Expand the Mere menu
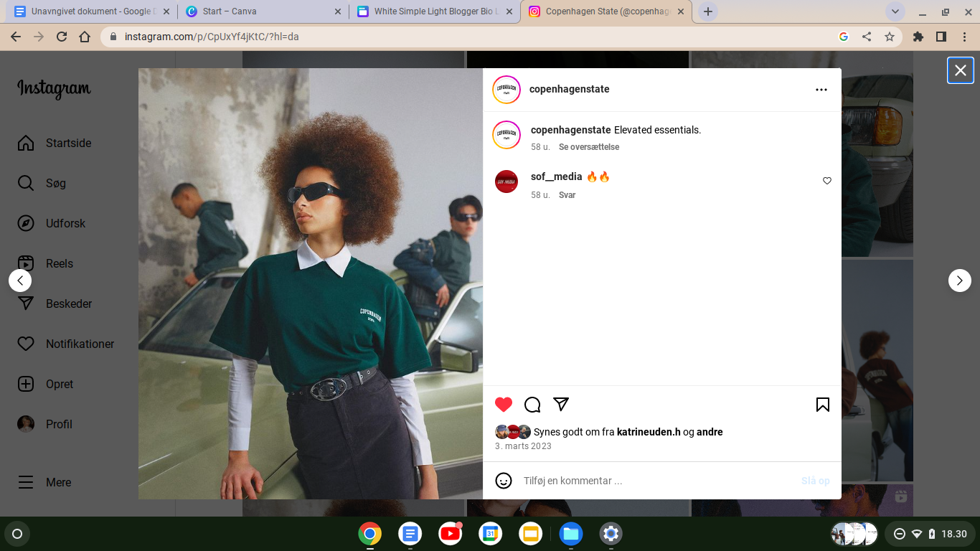The height and width of the screenshot is (551, 980). pyautogui.click(x=57, y=482)
